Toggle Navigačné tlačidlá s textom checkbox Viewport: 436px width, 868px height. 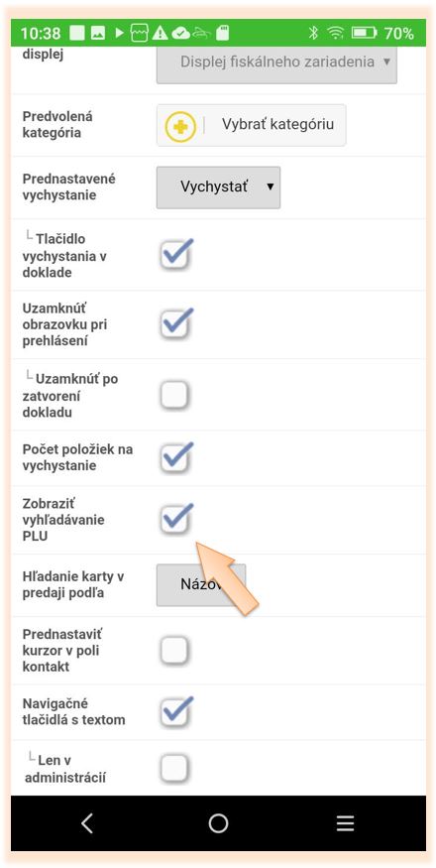pos(175,712)
